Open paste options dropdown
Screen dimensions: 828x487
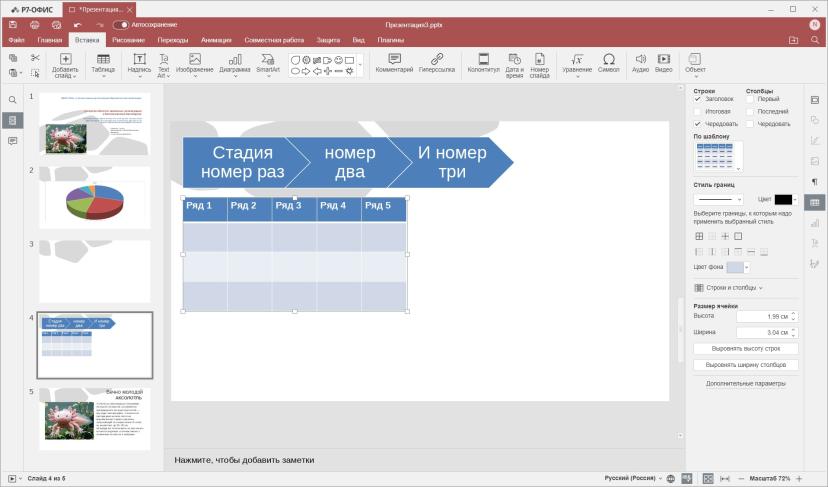click(x=21, y=73)
